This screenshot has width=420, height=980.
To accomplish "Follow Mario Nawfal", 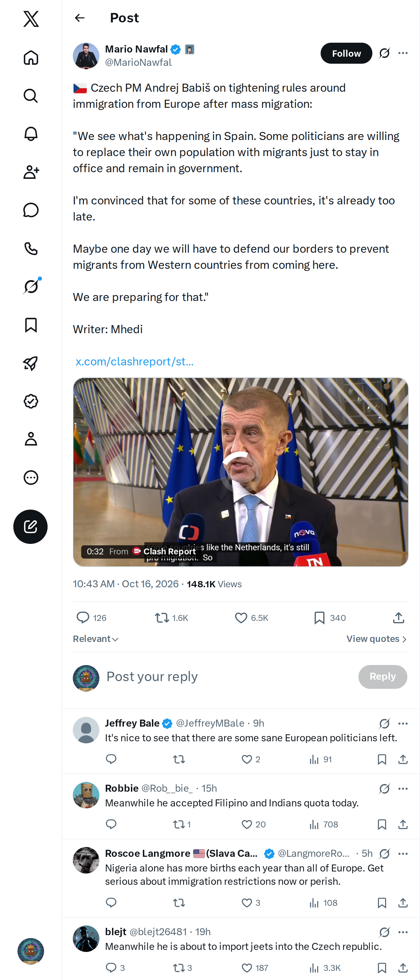I will [346, 53].
